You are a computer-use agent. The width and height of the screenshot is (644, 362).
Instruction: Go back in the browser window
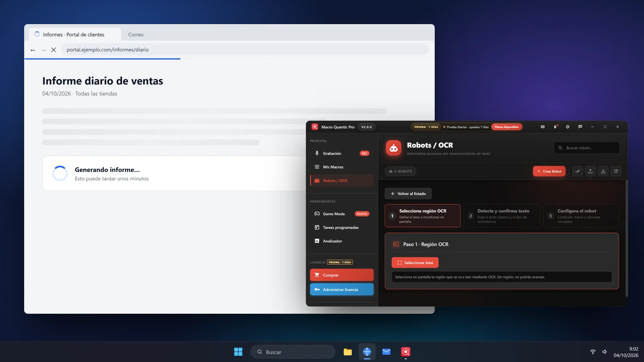point(33,50)
